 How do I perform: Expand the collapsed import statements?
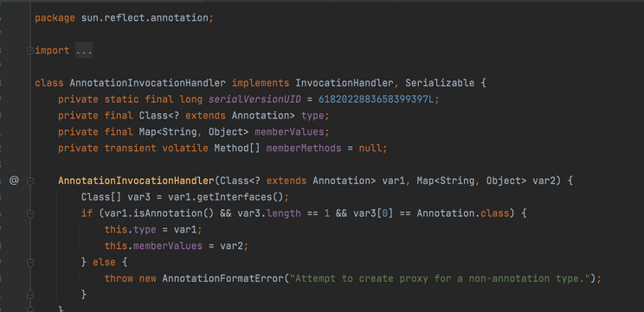29,50
